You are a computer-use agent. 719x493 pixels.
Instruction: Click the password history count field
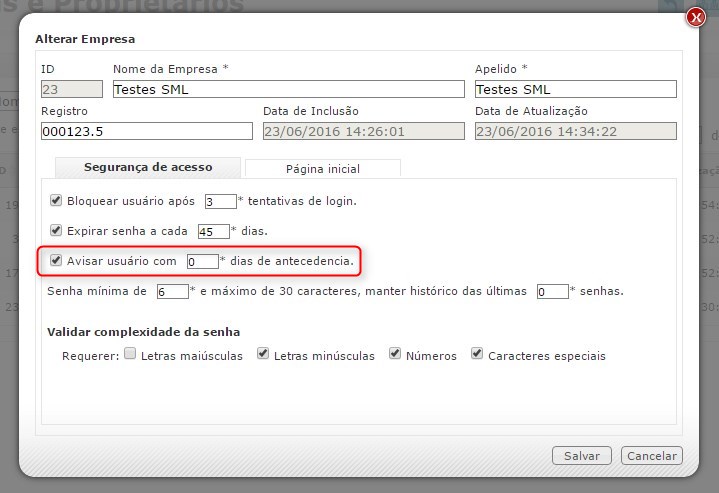pos(552,292)
